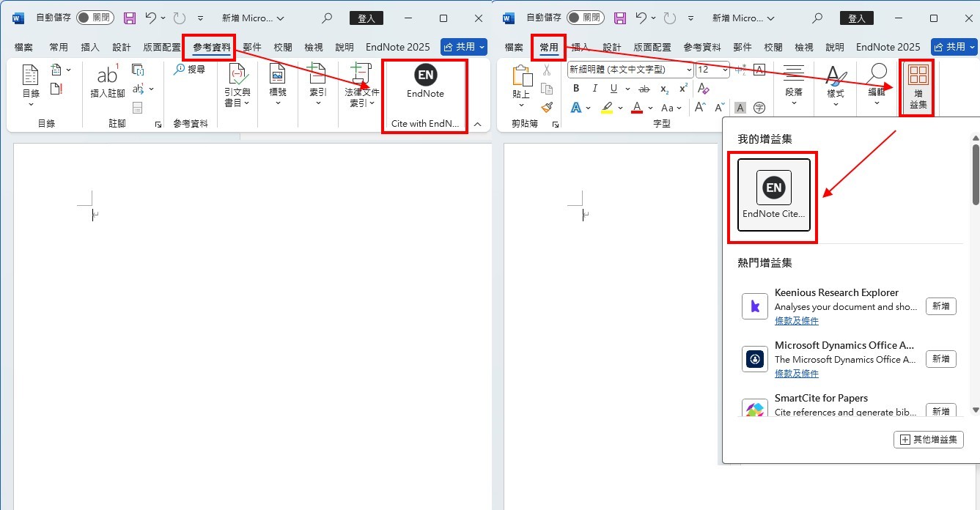Apply bold with the B icon
The image size is (980, 510).
[576, 89]
